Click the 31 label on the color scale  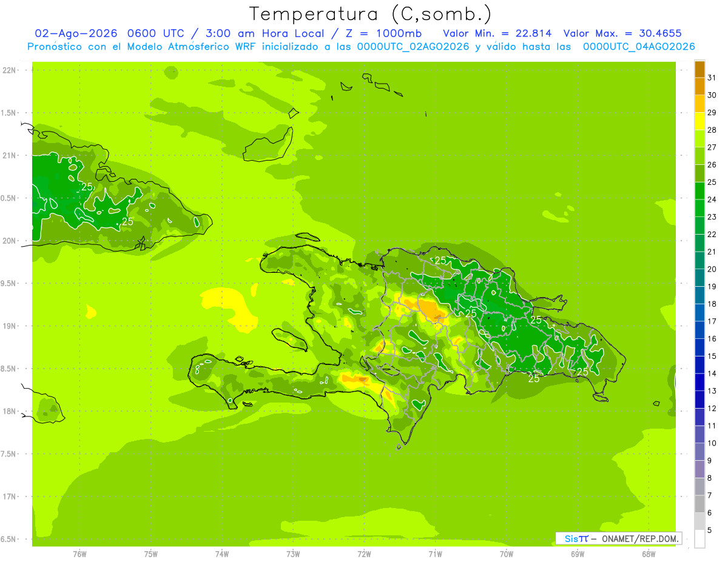712,78
